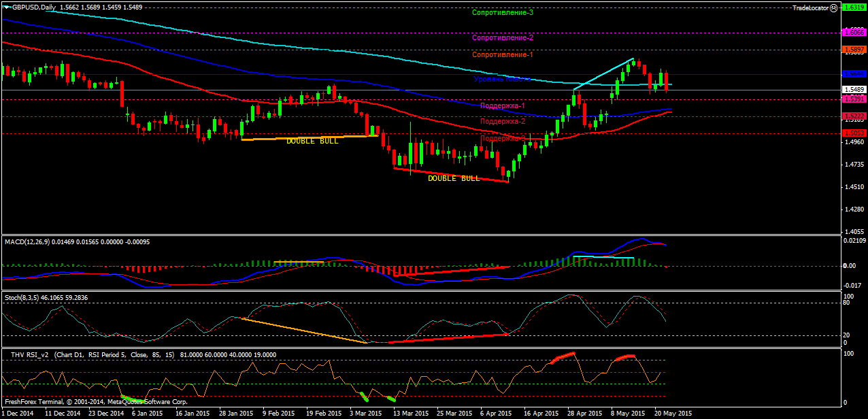Click the 20 level on Stoch scale
The image size is (868, 419).
click(848, 335)
